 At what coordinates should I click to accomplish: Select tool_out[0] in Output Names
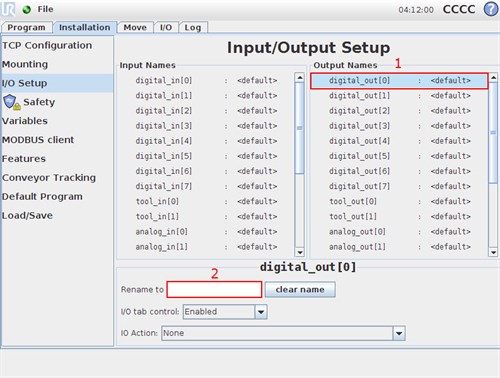(x=399, y=201)
